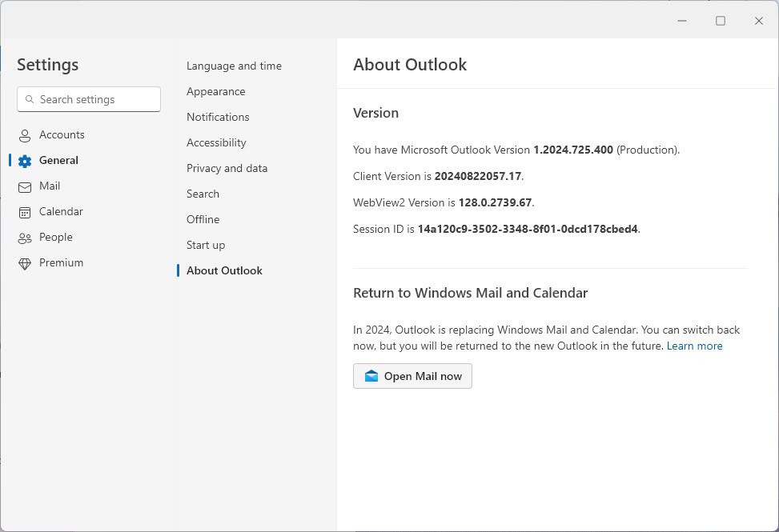Open the Search settings page
The width and height of the screenshot is (779, 532).
coord(203,194)
